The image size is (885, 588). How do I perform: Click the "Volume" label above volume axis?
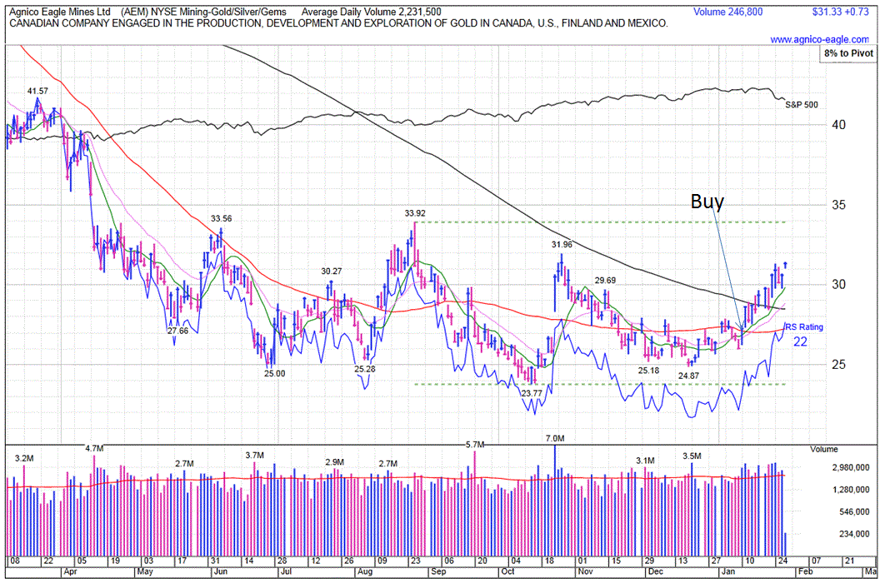pos(824,450)
